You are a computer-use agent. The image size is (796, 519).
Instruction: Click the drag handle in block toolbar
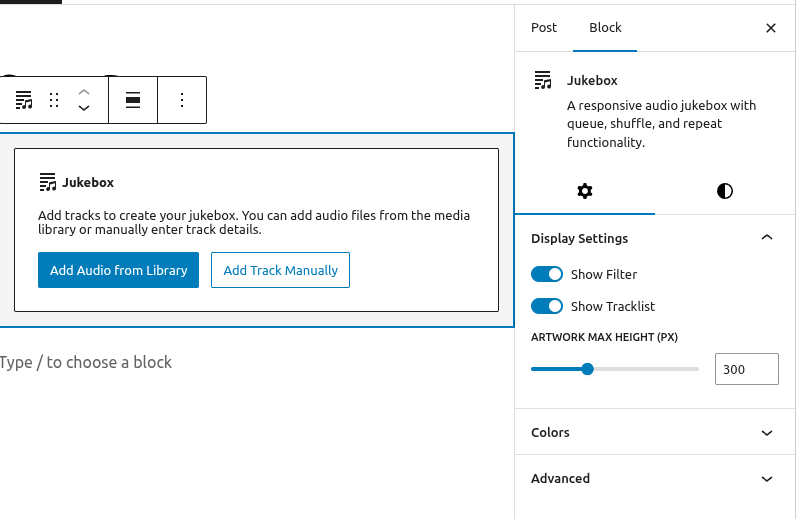point(54,100)
